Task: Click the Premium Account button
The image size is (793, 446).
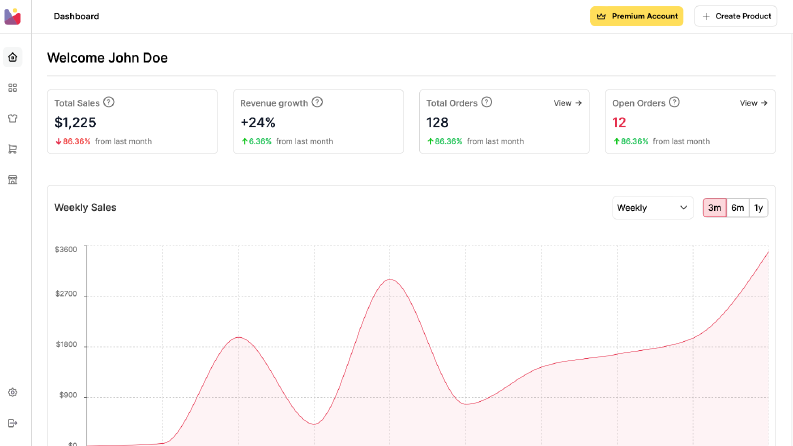Action: click(x=636, y=16)
